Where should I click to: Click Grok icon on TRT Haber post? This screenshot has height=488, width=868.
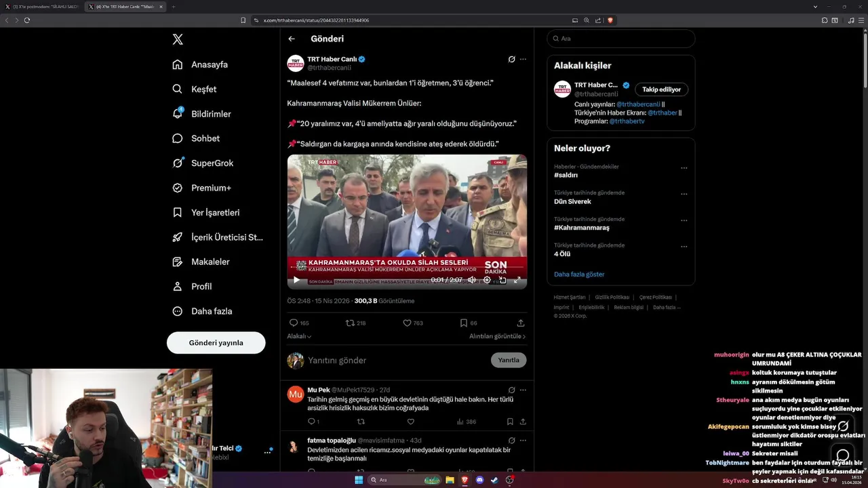pyautogui.click(x=512, y=59)
